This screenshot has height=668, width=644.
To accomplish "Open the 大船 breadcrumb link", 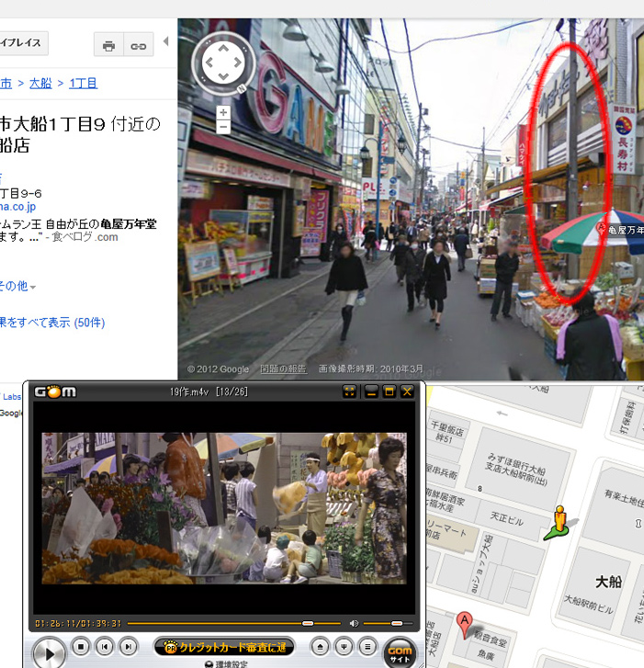I will pos(40,83).
